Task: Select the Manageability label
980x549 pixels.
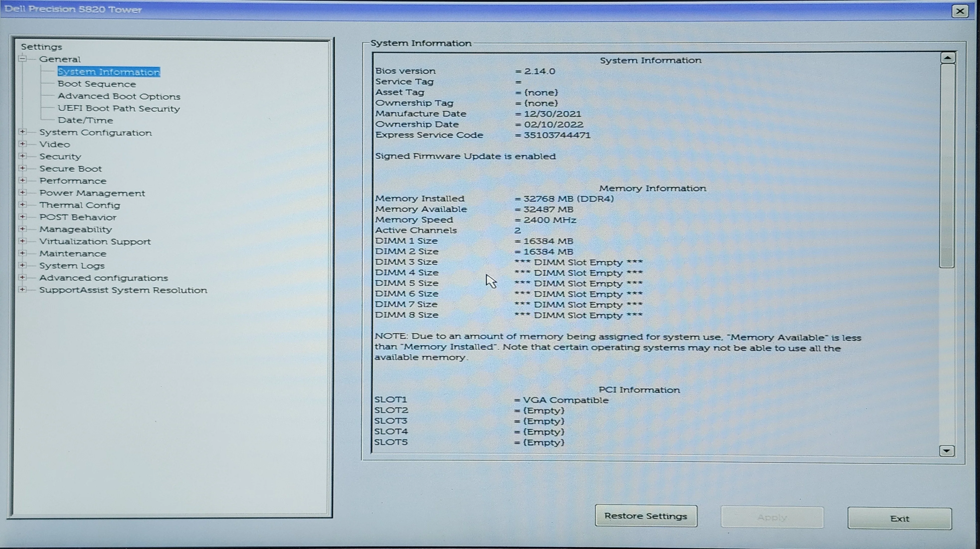Action: pos(76,229)
